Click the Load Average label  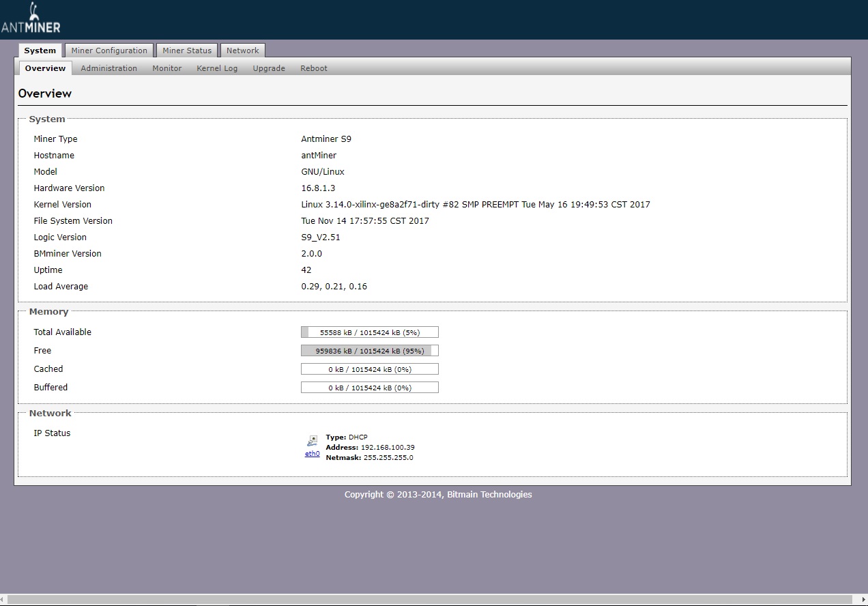coord(61,287)
